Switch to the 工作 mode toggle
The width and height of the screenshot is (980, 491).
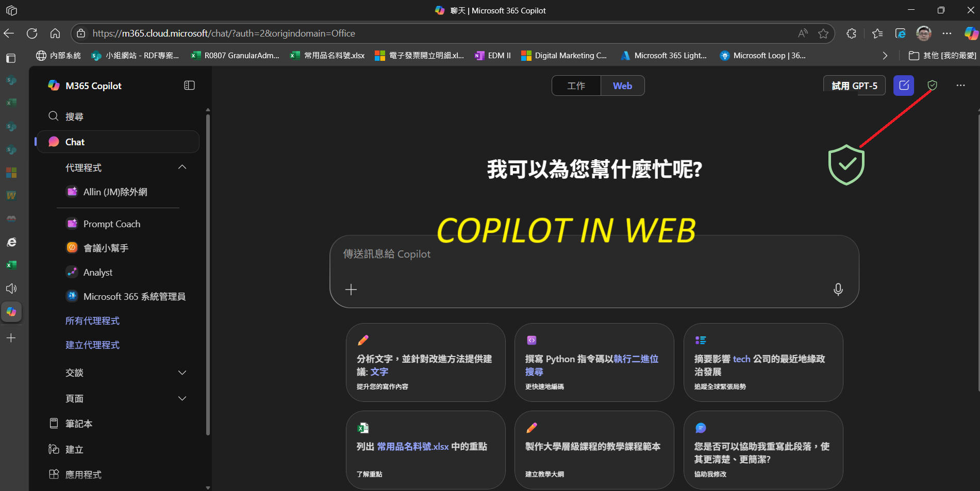(576, 86)
